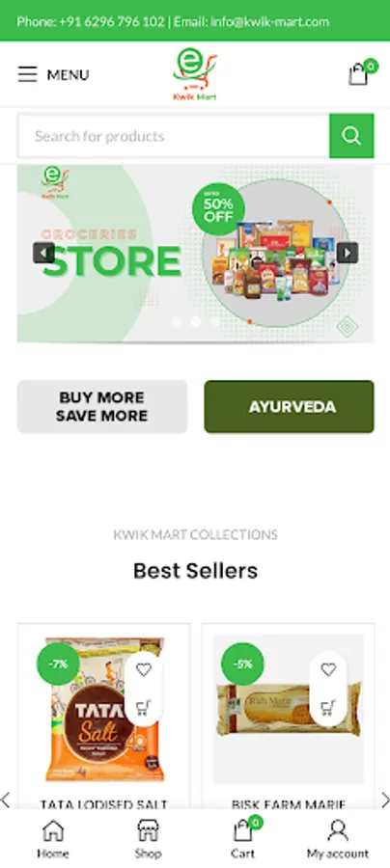Open the Ayurveda category button
The width and height of the screenshot is (390, 868).
(x=290, y=406)
